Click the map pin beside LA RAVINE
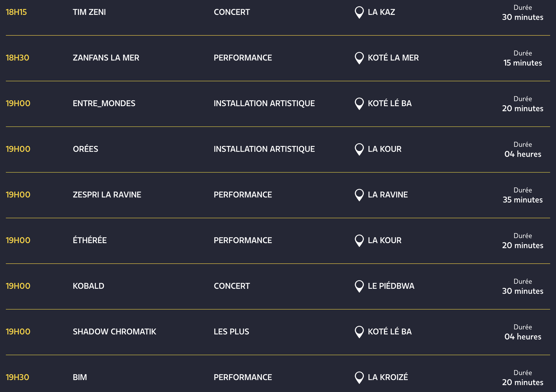 point(359,194)
